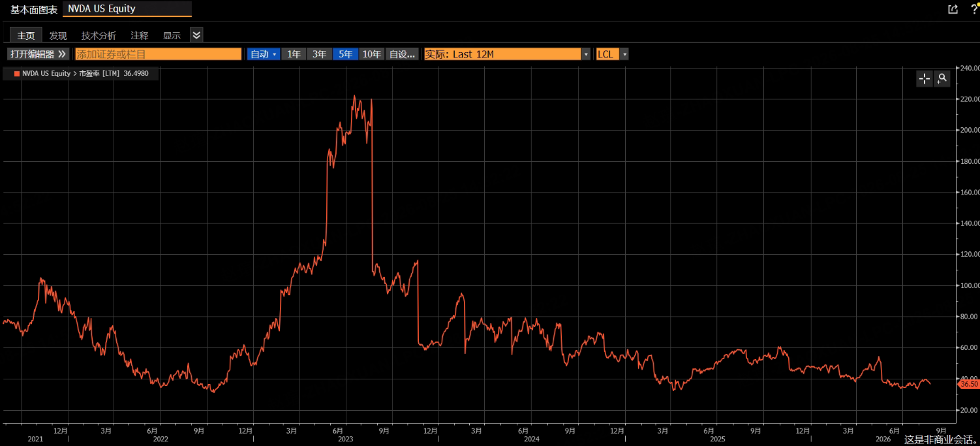Viewport: 980px width, 446px height.
Task: Set range to 3年
Action: [x=319, y=54]
